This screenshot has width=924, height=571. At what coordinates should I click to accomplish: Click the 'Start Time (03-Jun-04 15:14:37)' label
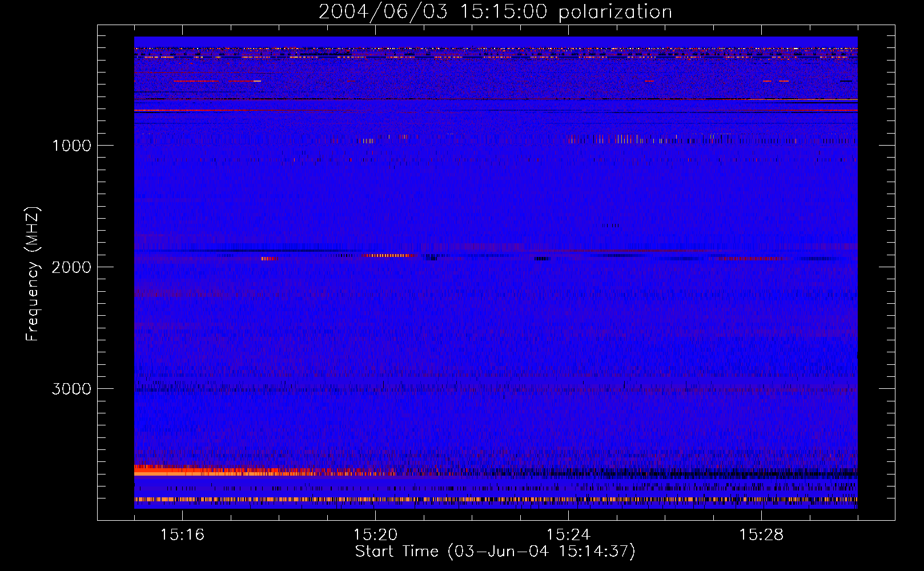495,552
